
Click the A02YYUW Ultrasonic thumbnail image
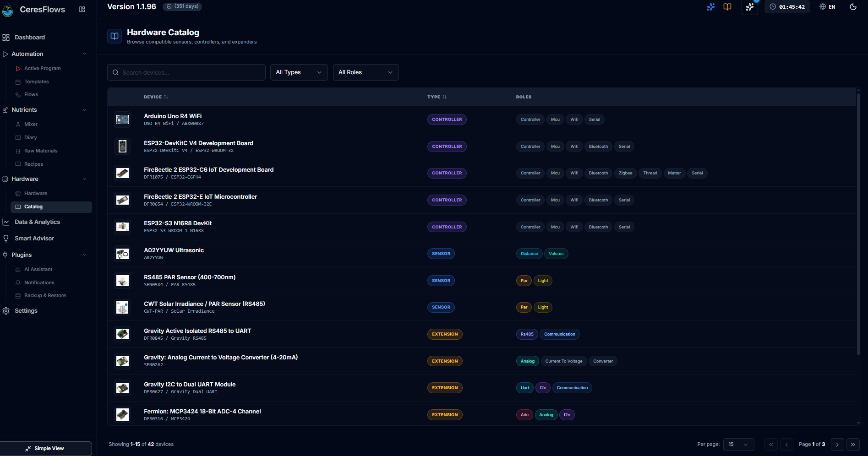(122, 254)
